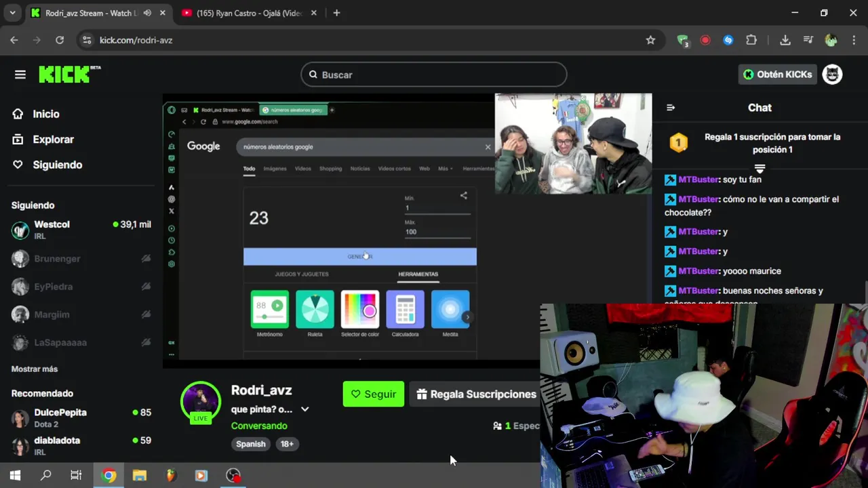Image resolution: width=868 pixels, height=488 pixels.
Task: Click the Rodri_avz LIVE streamer avatar
Action: [x=200, y=401]
